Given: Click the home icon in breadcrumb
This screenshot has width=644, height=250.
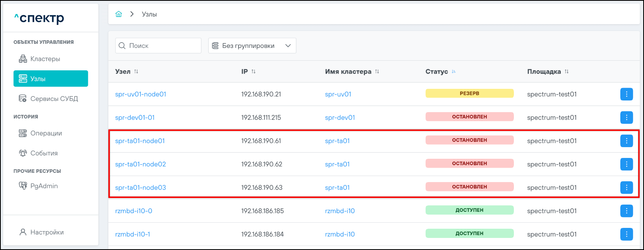Looking at the screenshot, I should click(118, 14).
